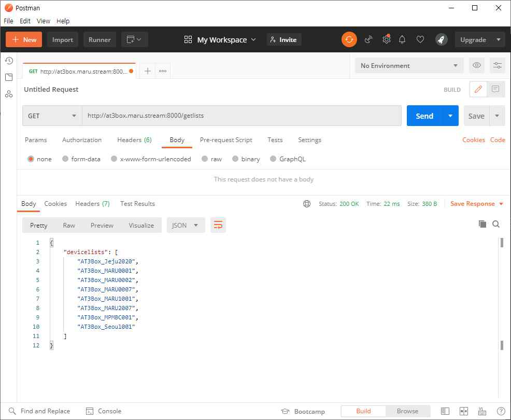Select the none body radio option
511x420 pixels.
pos(31,159)
